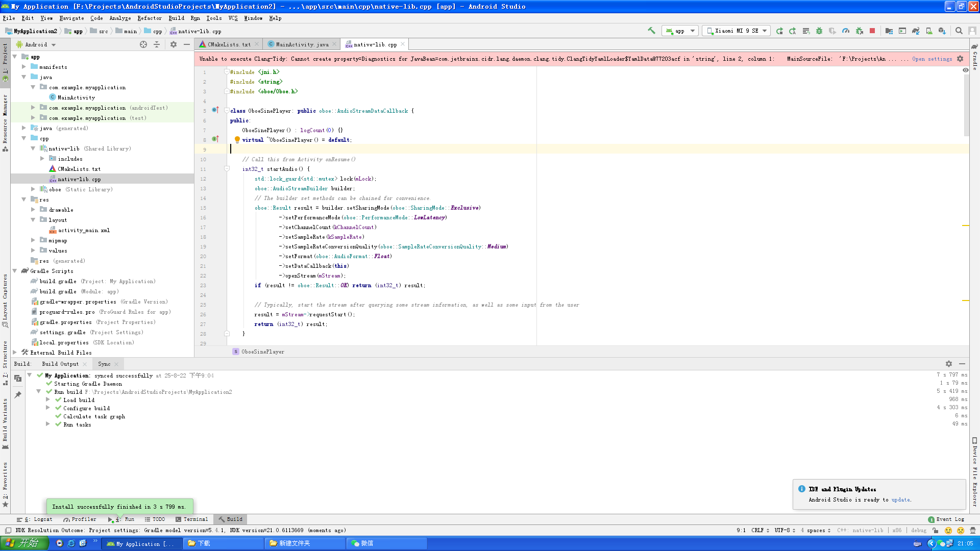Viewport: 980px width, 551px height.
Task: Click the UTF-8 encoding selector
Action: (785, 531)
